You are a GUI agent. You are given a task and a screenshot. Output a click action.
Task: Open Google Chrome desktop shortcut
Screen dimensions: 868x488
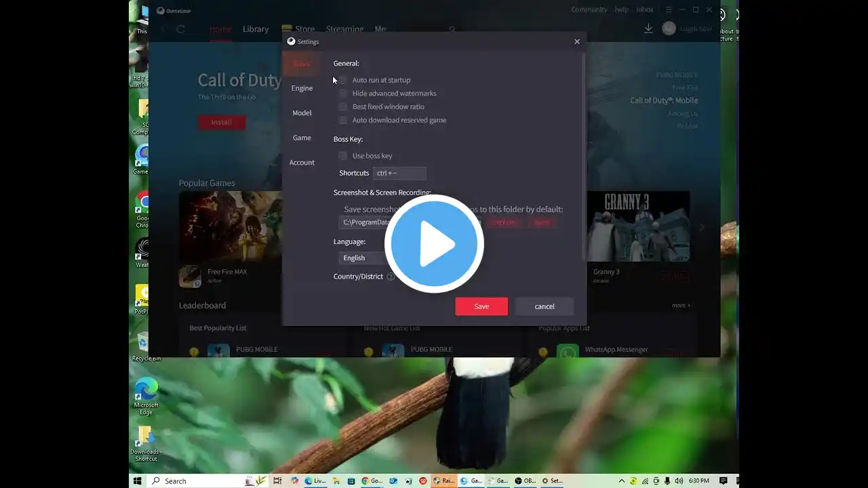tap(142, 210)
